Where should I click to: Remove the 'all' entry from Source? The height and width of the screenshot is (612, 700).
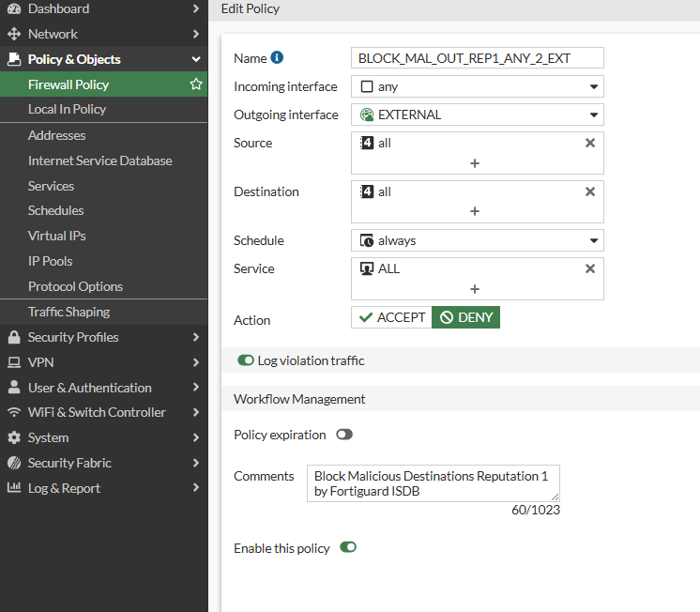pyautogui.click(x=590, y=143)
